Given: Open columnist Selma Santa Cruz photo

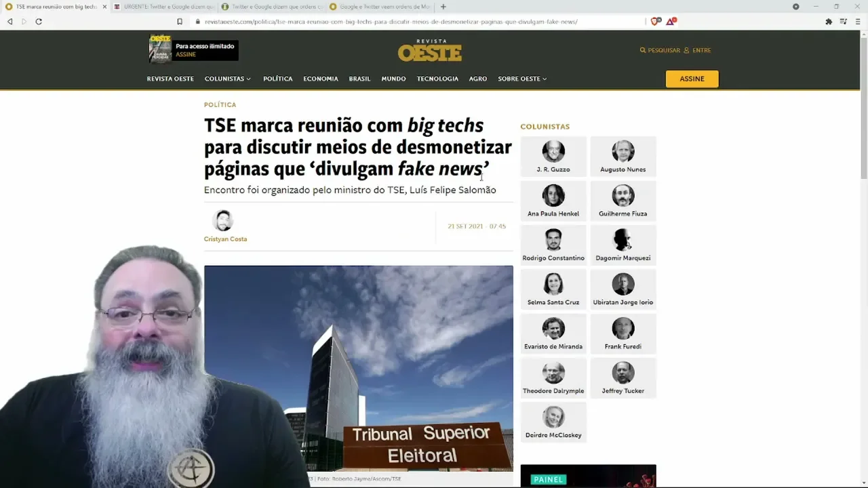Looking at the screenshot, I should point(553,284).
